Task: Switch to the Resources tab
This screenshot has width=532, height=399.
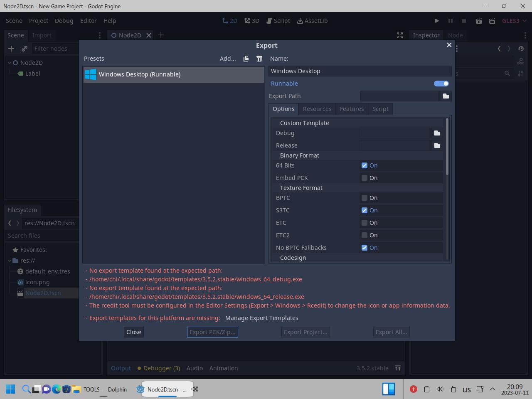Action: pyautogui.click(x=317, y=109)
